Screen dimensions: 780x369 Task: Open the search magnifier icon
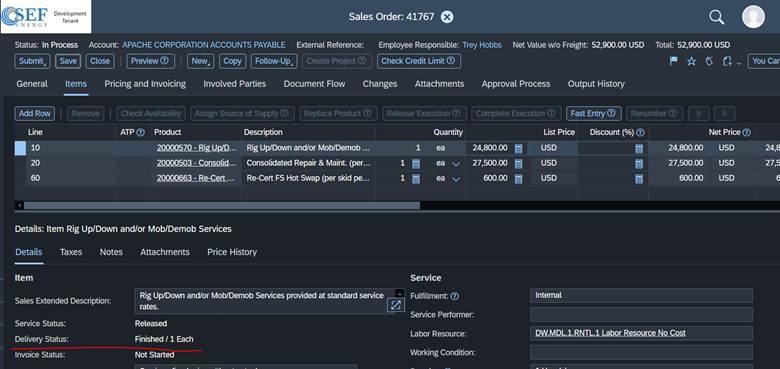(x=716, y=17)
